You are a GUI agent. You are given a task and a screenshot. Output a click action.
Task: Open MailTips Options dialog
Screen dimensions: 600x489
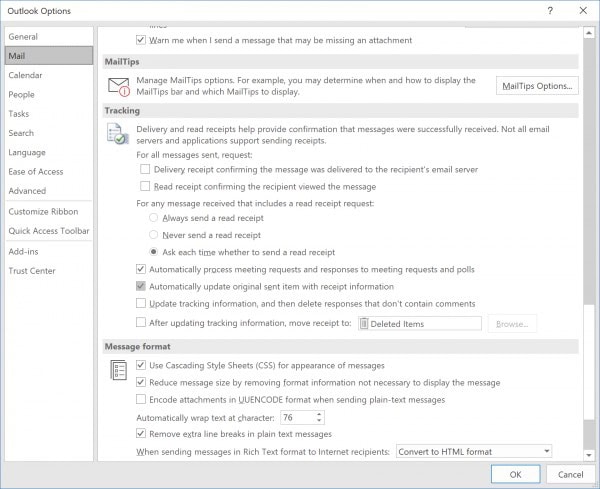(536, 86)
